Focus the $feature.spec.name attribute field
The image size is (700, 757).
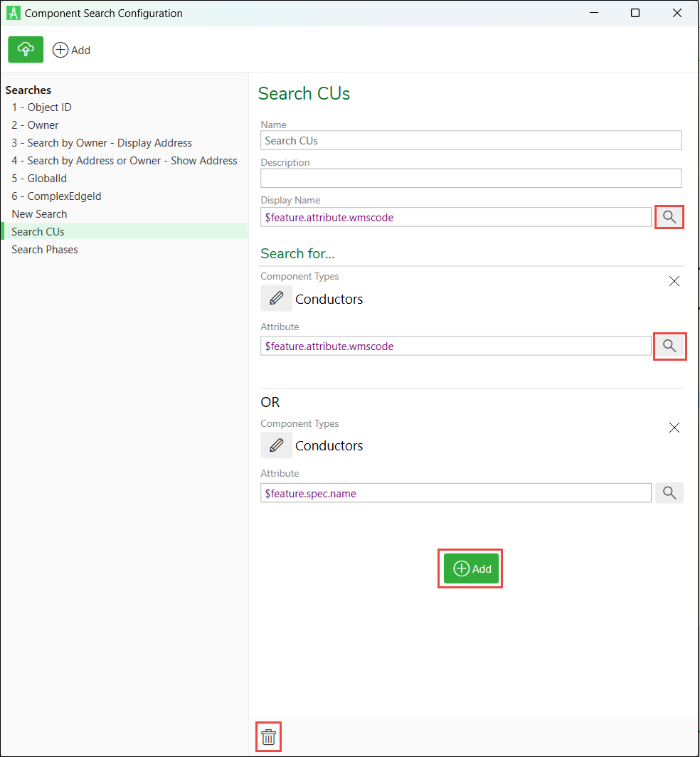[x=456, y=494]
